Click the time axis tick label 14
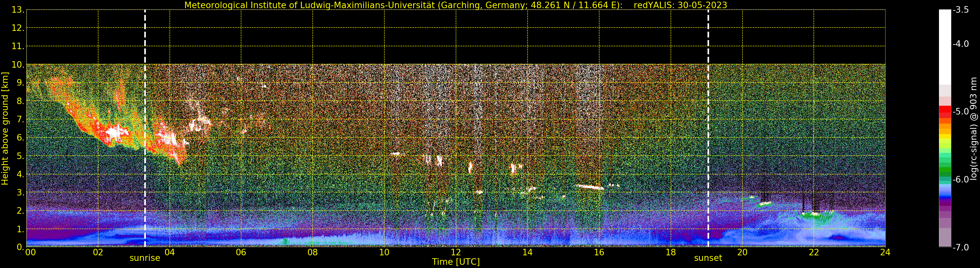The height and width of the screenshot is (268, 980). [527, 252]
